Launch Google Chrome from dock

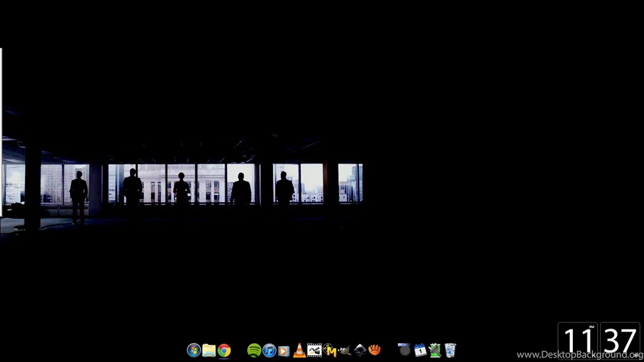(224, 350)
